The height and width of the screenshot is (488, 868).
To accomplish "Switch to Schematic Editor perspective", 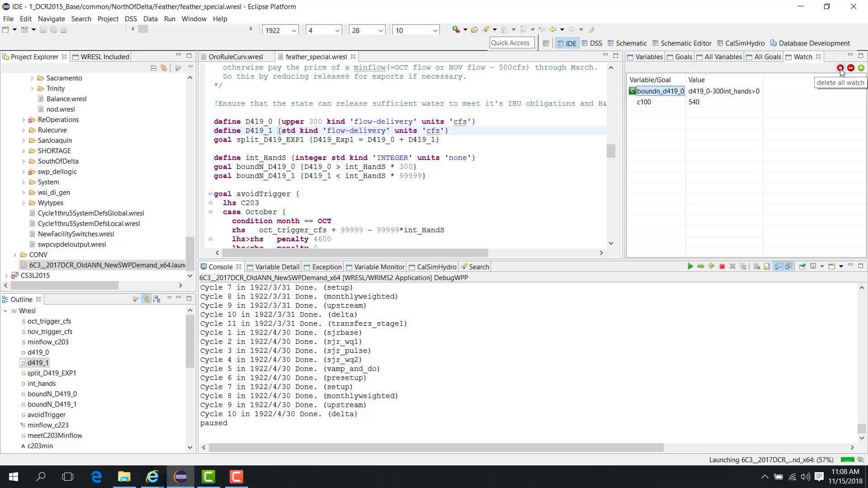I will 682,43.
